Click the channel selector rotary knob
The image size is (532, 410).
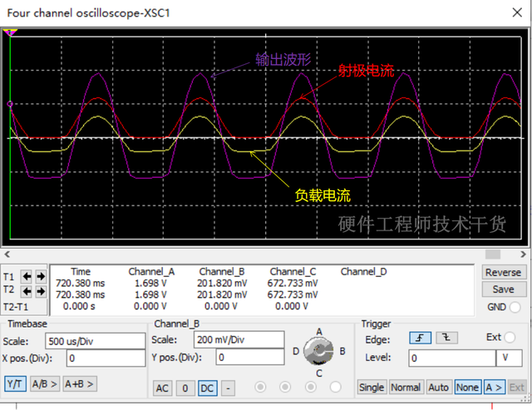318,351
